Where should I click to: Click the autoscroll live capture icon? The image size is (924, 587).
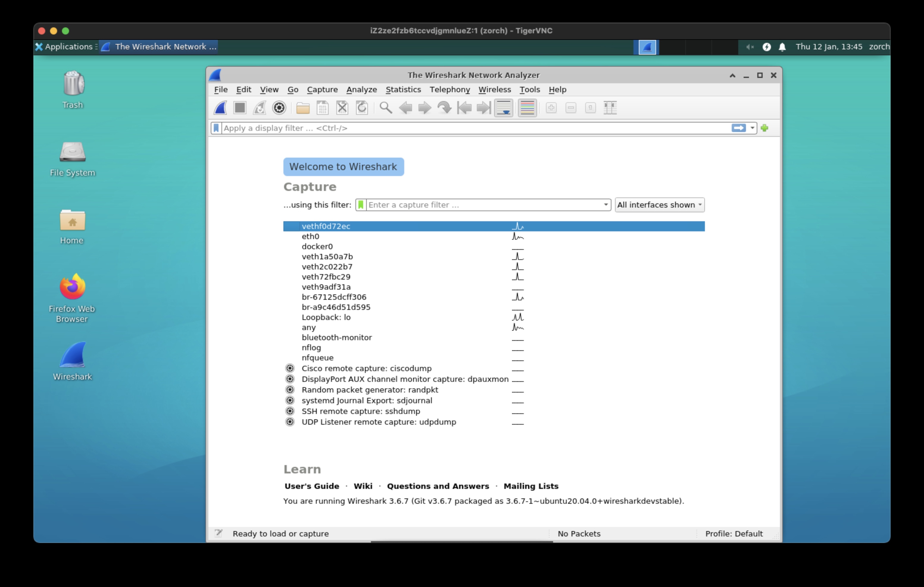505,108
